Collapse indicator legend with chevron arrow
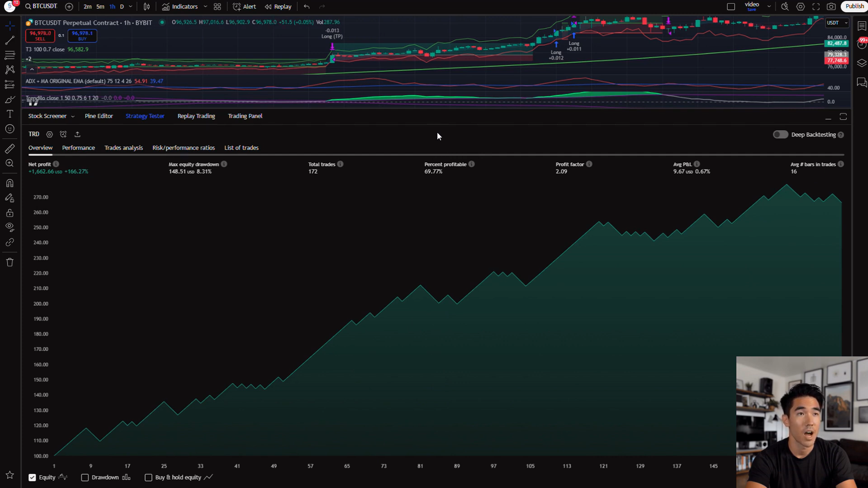This screenshot has height=488, width=868. click(x=32, y=69)
